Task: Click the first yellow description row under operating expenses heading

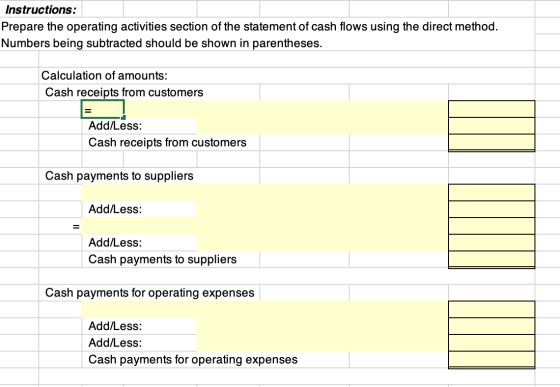Action: (x=265, y=310)
